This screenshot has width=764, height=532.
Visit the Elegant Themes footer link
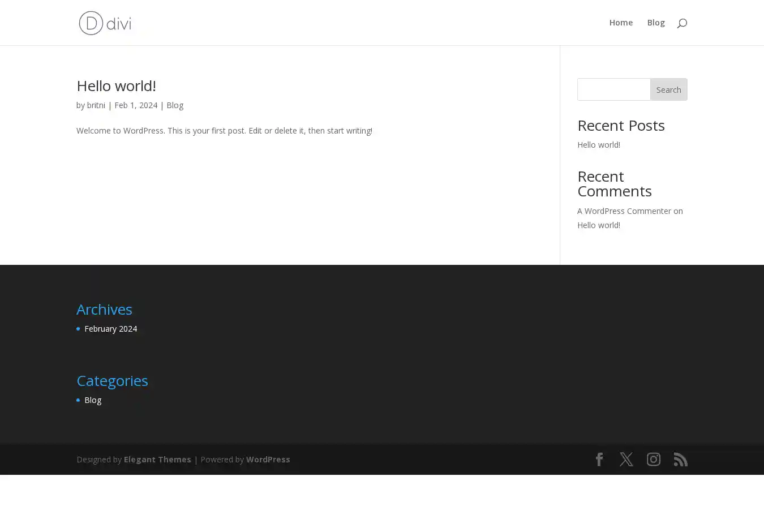click(x=157, y=460)
